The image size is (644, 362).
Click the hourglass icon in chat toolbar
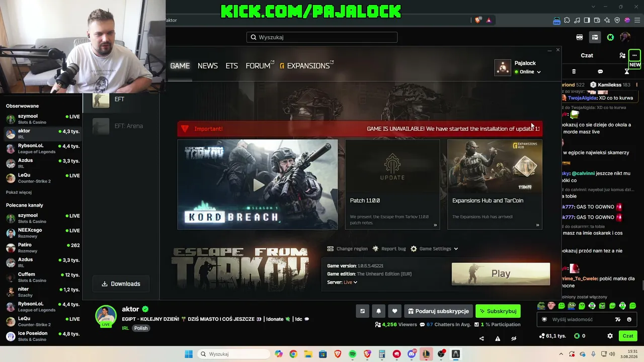click(x=627, y=71)
